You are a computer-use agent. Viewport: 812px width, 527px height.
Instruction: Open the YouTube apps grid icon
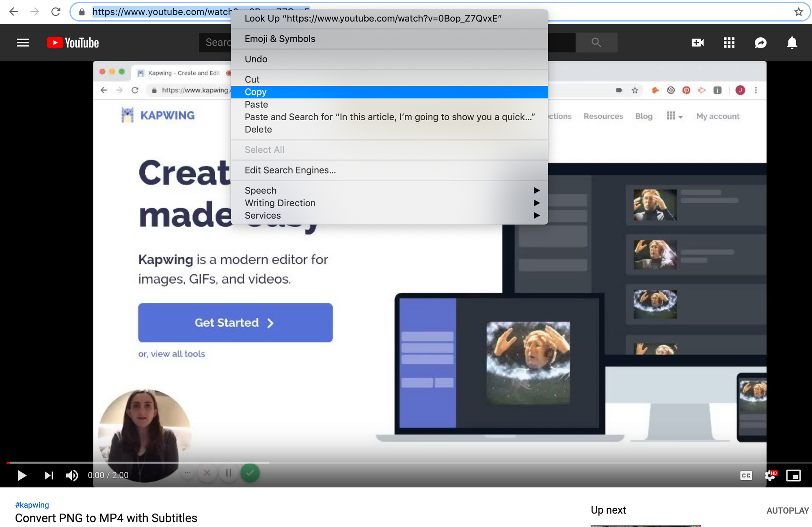[x=729, y=43]
